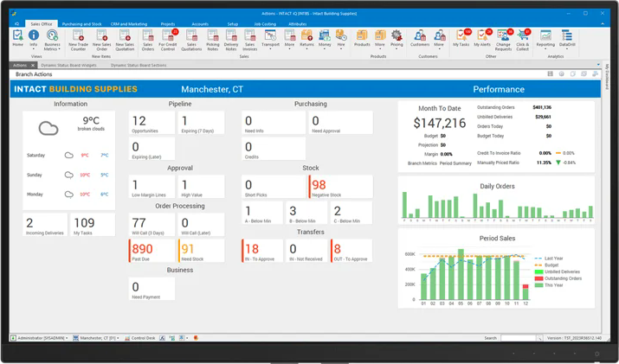This screenshot has height=364, width=619.
Task: Open the 0 Need Payment tile
Action: tap(152, 289)
